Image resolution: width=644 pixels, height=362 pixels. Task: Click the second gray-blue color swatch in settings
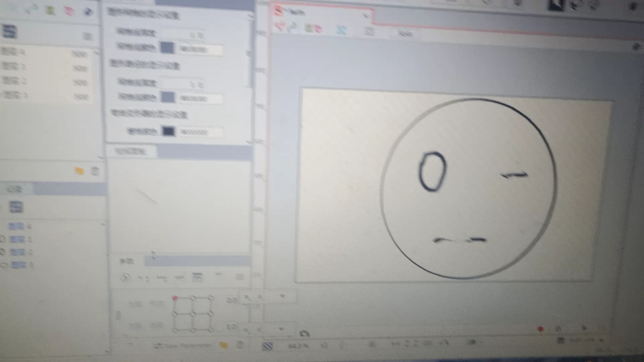click(167, 97)
